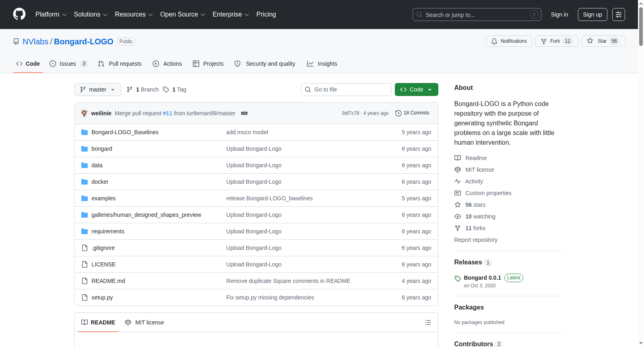Switch to Security and quality tab
Screen dimensions: 644x347
(x=265, y=64)
